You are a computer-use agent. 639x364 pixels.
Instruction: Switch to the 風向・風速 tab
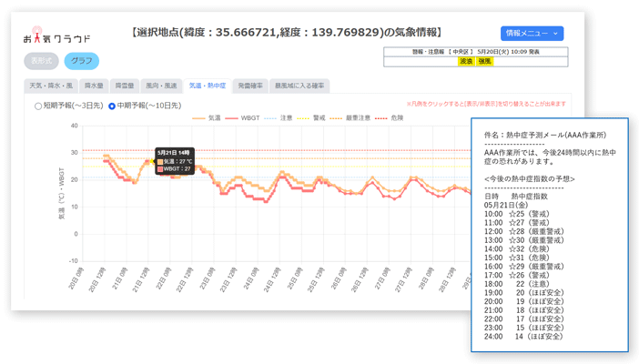[x=161, y=86]
